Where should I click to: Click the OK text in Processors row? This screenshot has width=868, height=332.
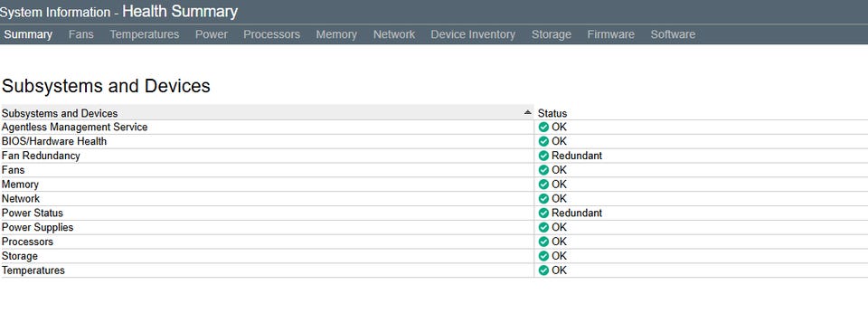(559, 242)
